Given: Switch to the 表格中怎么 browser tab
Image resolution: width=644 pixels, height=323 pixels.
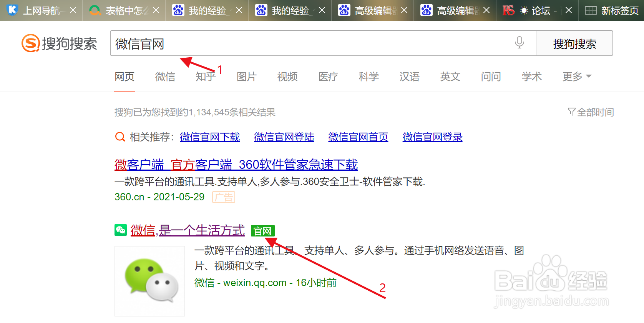Looking at the screenshot, I should point(124,10).
